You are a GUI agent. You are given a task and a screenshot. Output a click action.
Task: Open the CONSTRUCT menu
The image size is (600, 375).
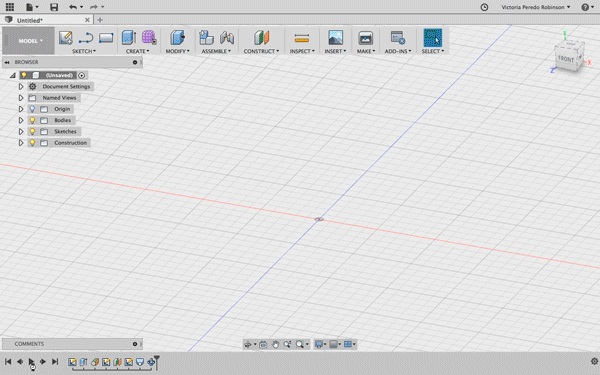point(261,51)
